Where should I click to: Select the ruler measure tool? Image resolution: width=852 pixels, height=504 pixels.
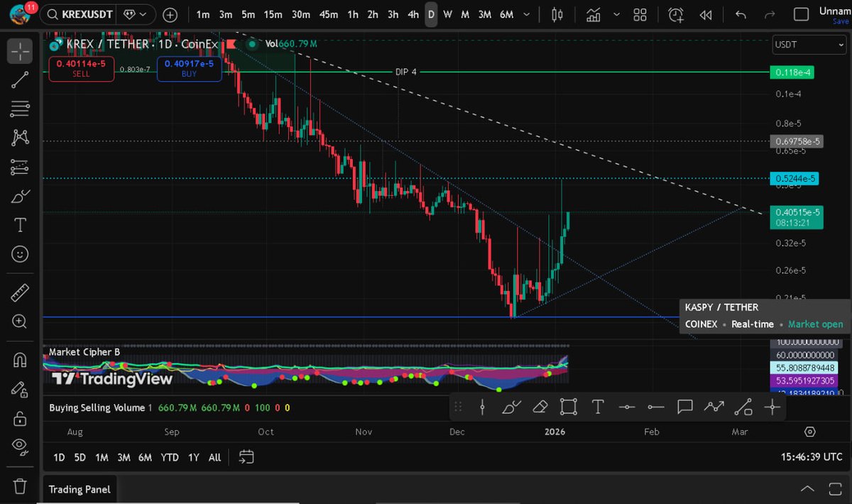click(20, 292)
